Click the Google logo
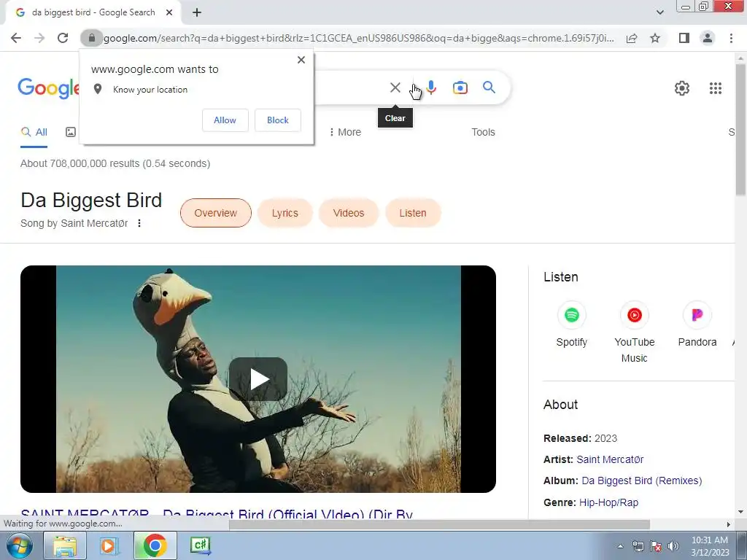 pos(49,88)
